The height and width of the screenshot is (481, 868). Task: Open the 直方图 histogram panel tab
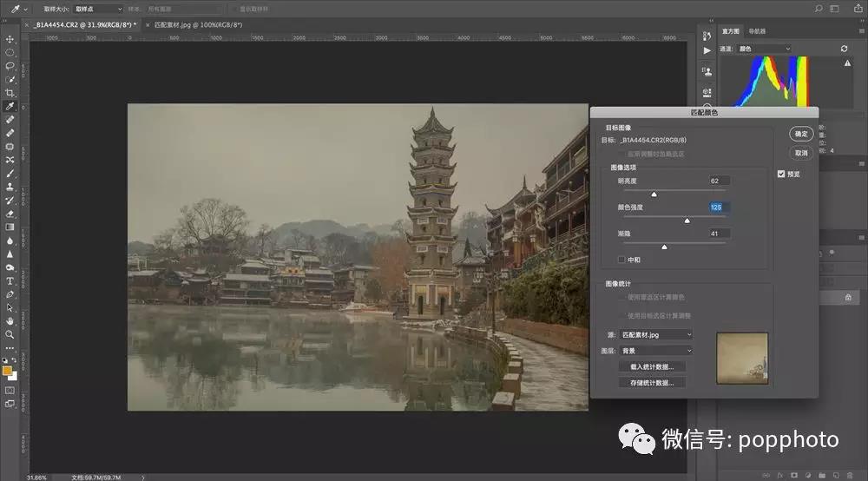tap(731, 31)
